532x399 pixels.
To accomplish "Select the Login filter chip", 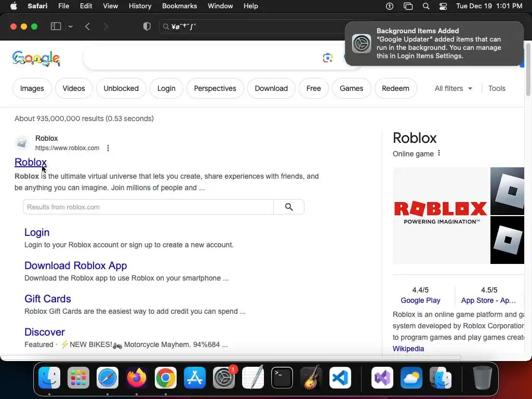I will pyautogui.click(x=166, y=88).
